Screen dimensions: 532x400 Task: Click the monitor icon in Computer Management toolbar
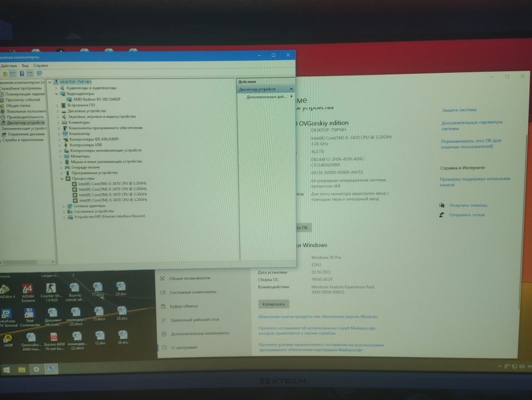click(x=39, y=73)
